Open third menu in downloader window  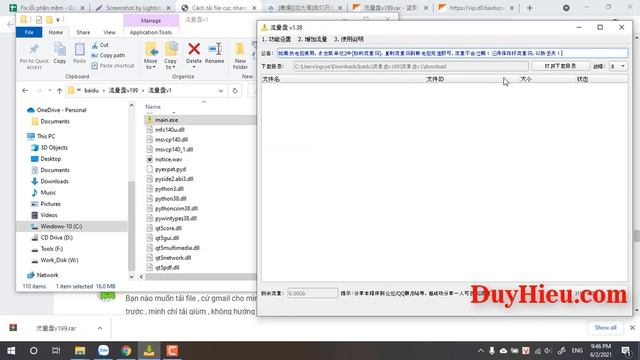pos(349,39)
